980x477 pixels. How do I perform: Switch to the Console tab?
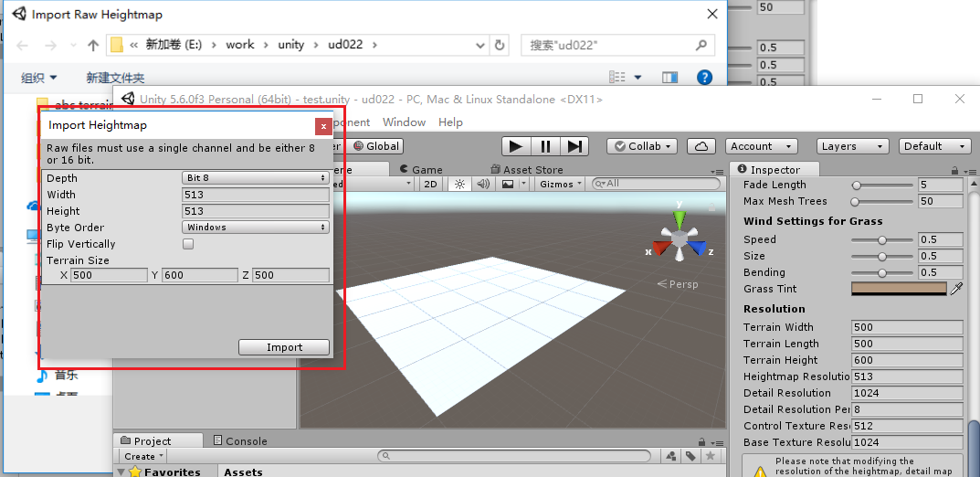click(240, 440)
